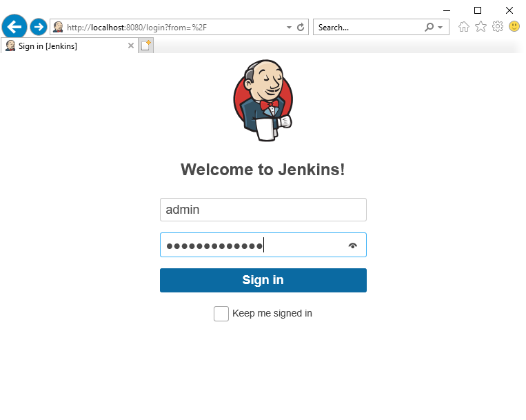This screenshot has width=526, height=420.
Task: Click the magnifier search icon
Action: coord(429,27)
